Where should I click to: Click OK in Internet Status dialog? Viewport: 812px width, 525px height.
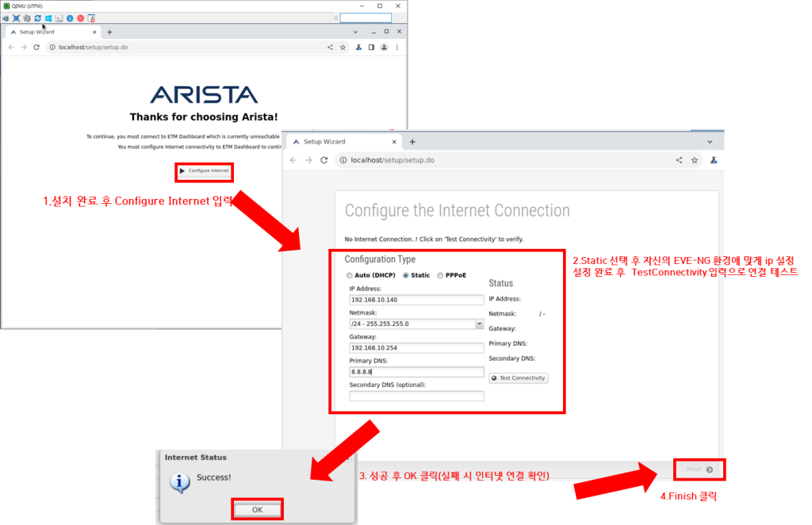point(258,510)
